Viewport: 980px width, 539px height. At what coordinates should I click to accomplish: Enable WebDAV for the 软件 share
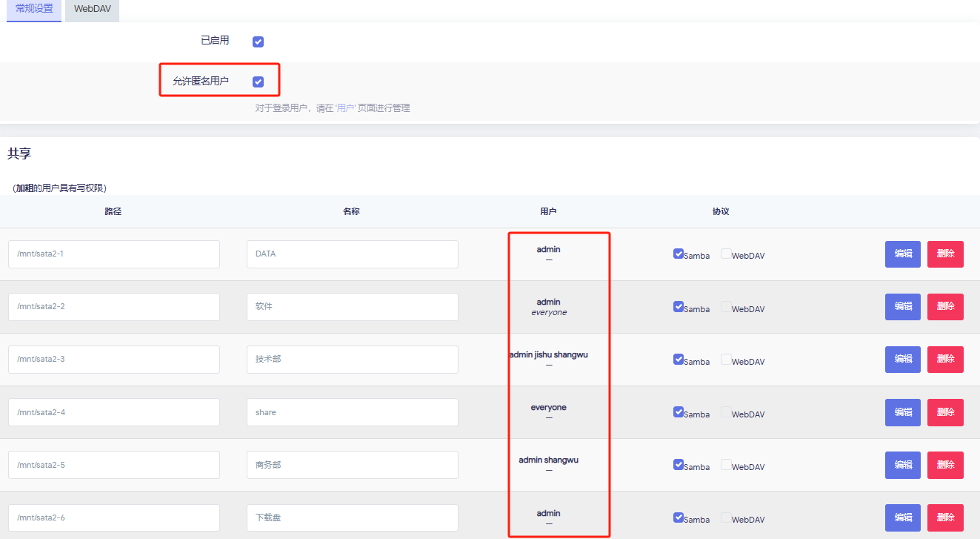(726, 306)
